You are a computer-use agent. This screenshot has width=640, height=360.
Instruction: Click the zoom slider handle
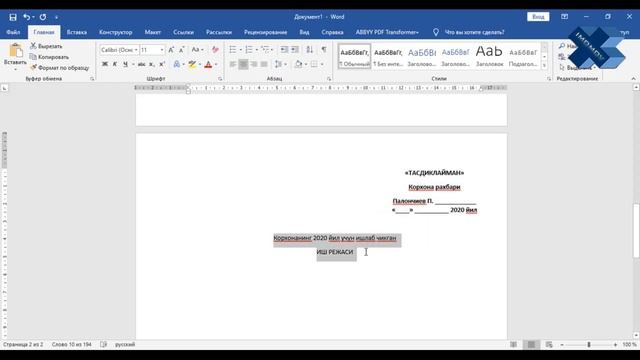click(x=589, y=345)
